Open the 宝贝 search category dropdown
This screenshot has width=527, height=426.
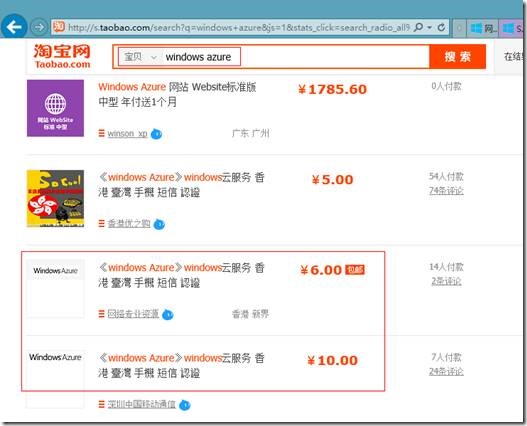pyautogui.click(x=140, y=57)
